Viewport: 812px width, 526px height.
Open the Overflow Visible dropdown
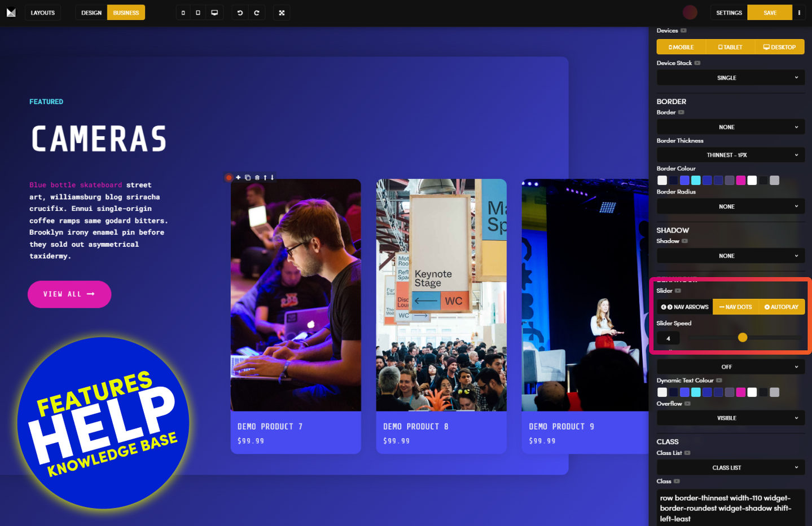[x=730, y=418]
